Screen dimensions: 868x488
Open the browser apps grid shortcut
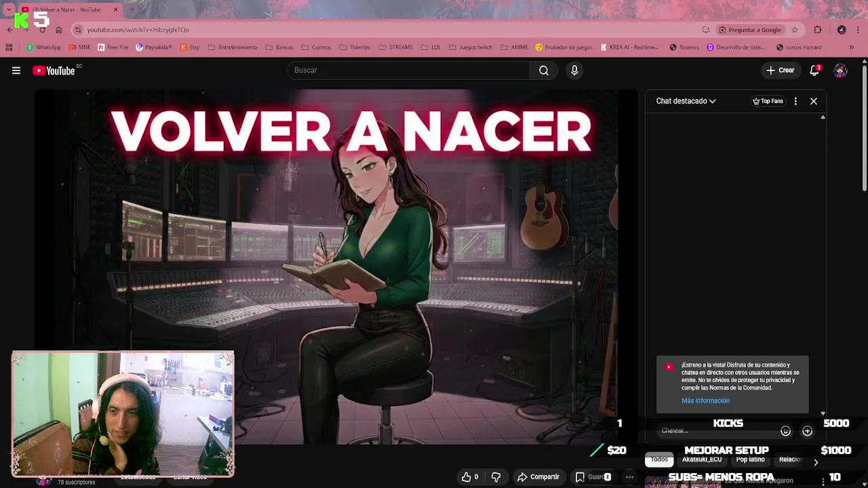click(9, 47)
